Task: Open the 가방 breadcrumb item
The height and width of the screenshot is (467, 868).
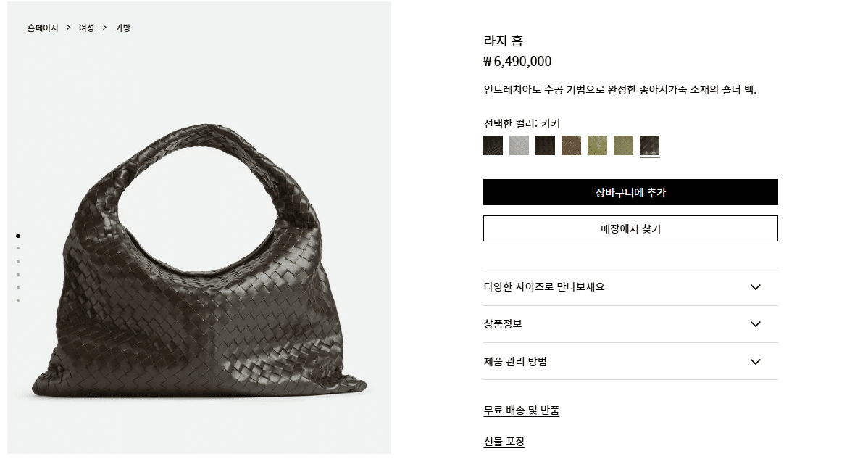Action: pos(123,28)
